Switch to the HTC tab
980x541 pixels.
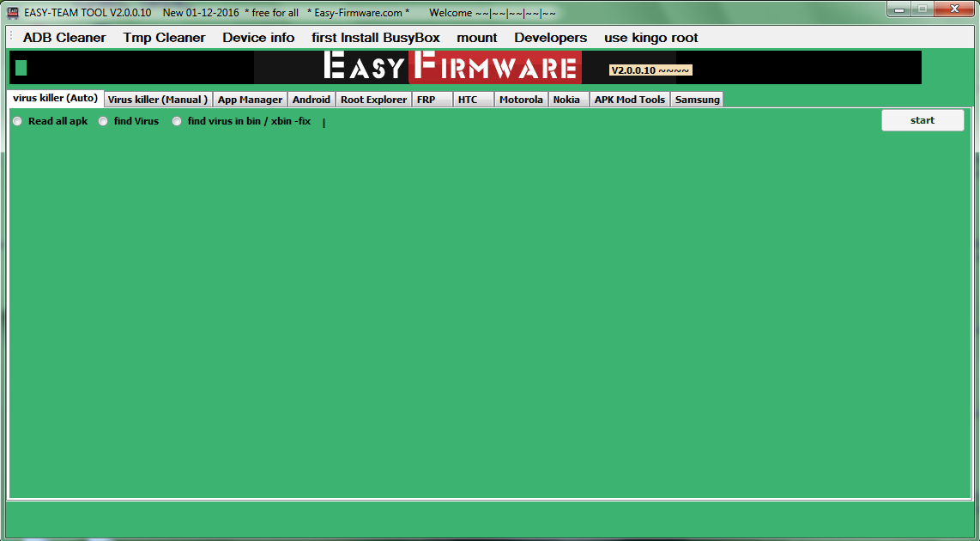473,100
